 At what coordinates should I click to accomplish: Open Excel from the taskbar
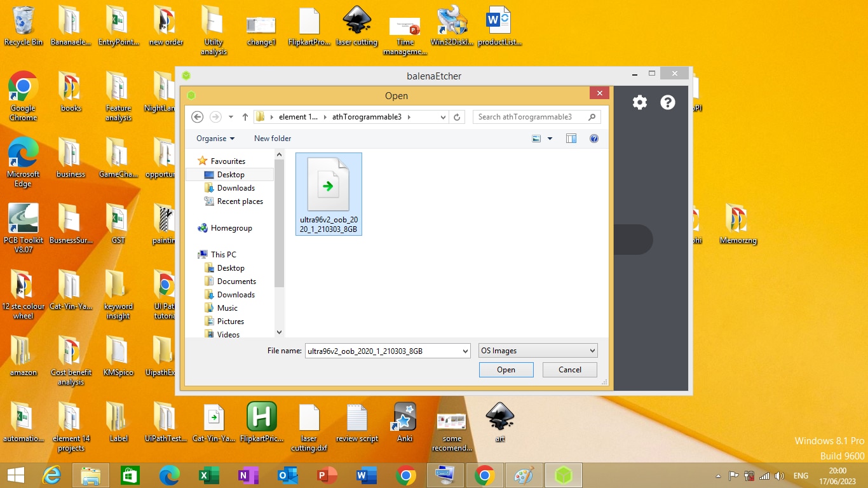point(208,475)
